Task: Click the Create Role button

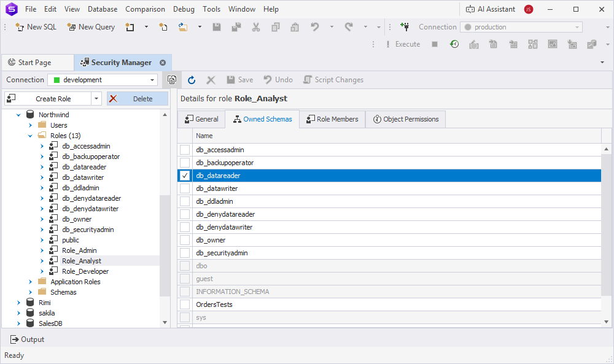Action: (52, 98)
